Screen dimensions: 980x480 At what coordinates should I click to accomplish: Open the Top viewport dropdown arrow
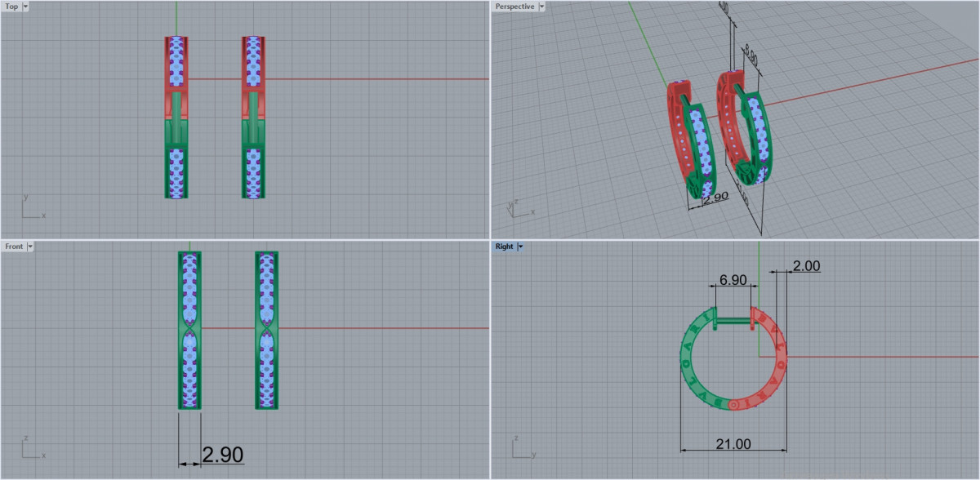tap(25, 6)
